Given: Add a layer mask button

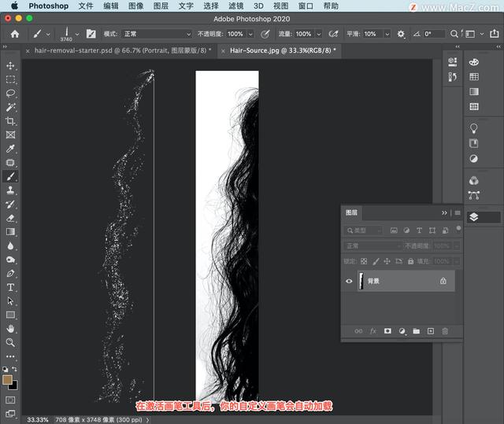Looking at the screenshot, I should tap(387, 331).
